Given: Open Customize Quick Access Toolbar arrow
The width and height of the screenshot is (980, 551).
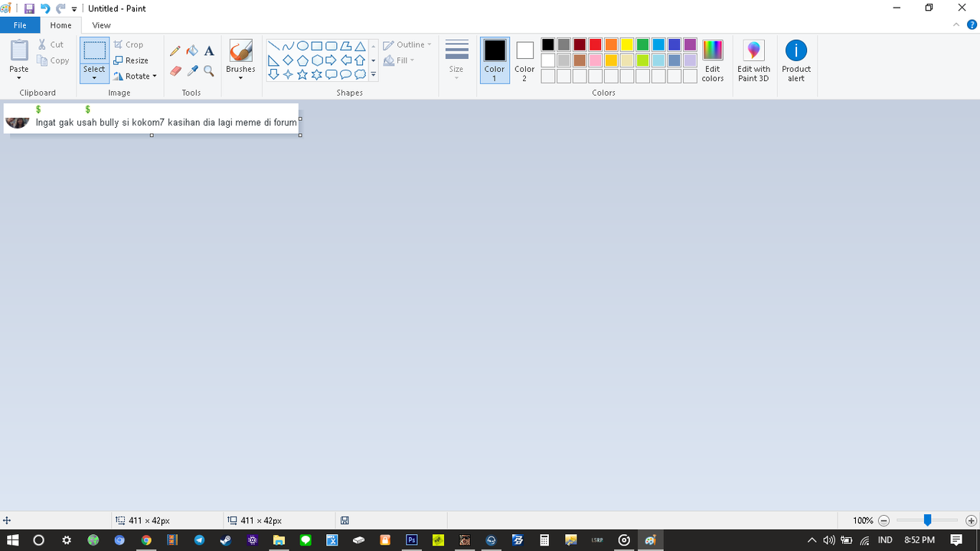Looking at the screenshot, I should click(74, 9).
